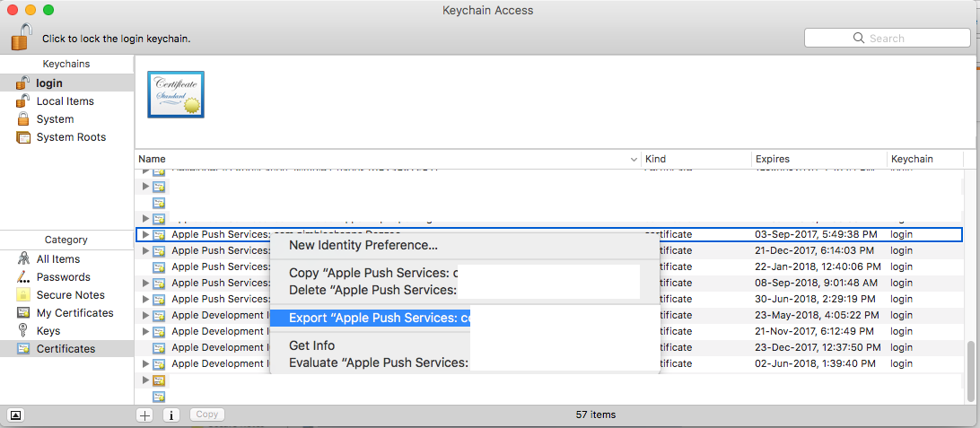Click the "08-Sep-2018, 9:01:48 AM" expiry cell

click(x=817, y=283)
